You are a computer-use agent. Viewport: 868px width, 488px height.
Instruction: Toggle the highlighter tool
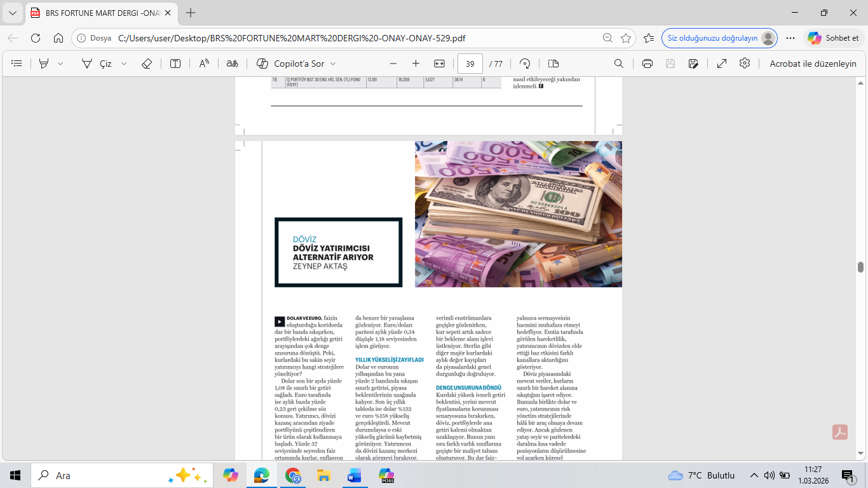pos(44,64)
